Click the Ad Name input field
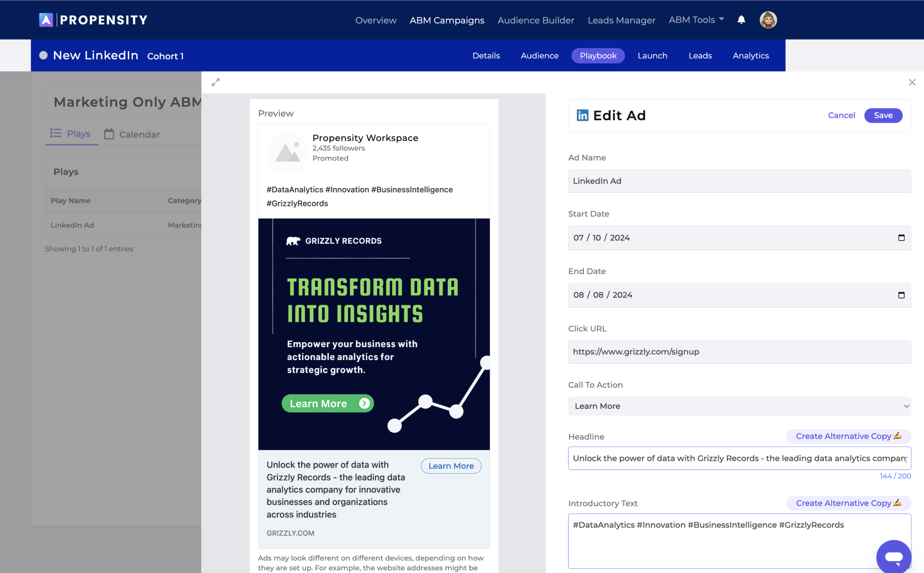Screen dimensions: 924x573 point(739,181)
